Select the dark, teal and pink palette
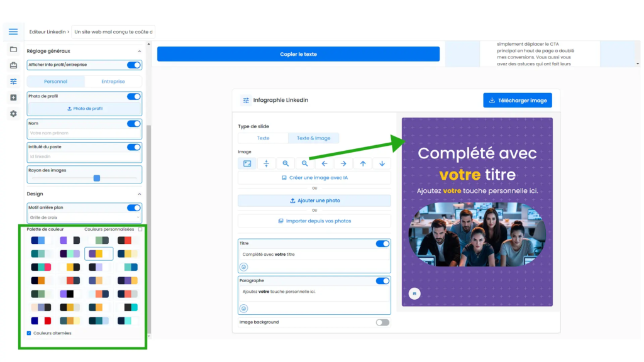The width and height of the screenshot is (644, 362). pyautogui.click(x=42, y=267)
